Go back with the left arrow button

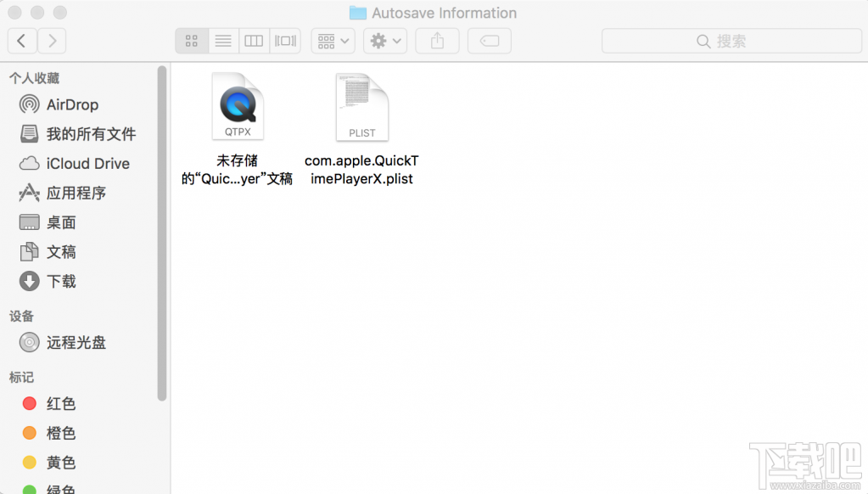click(22, 41)
